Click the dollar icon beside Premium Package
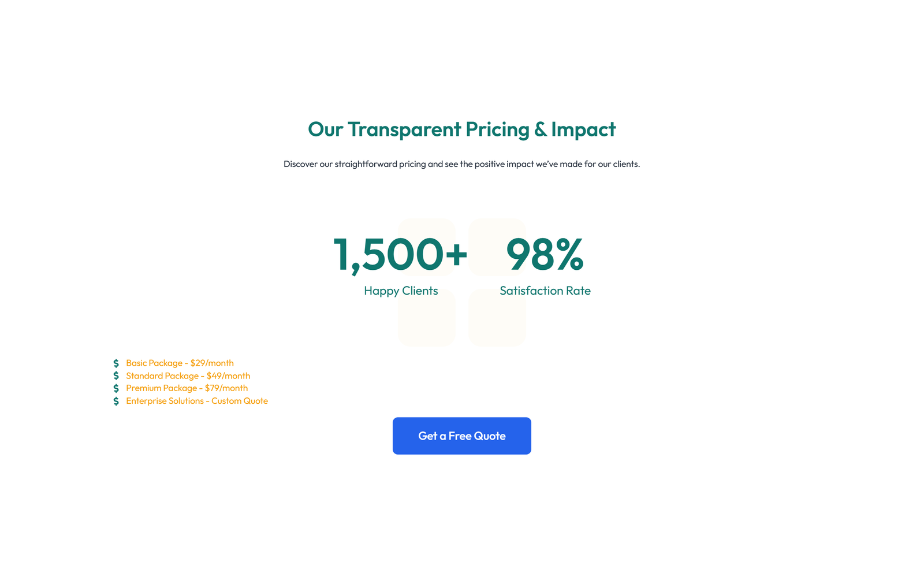 click(x=116, y=388)
